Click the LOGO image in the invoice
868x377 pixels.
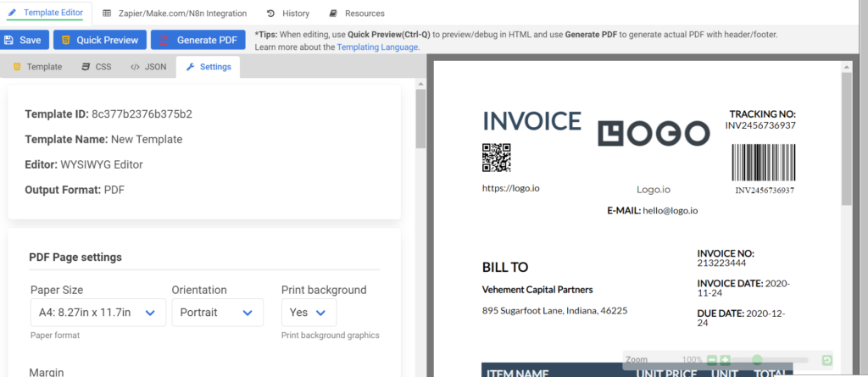click(x=654, y=133)
